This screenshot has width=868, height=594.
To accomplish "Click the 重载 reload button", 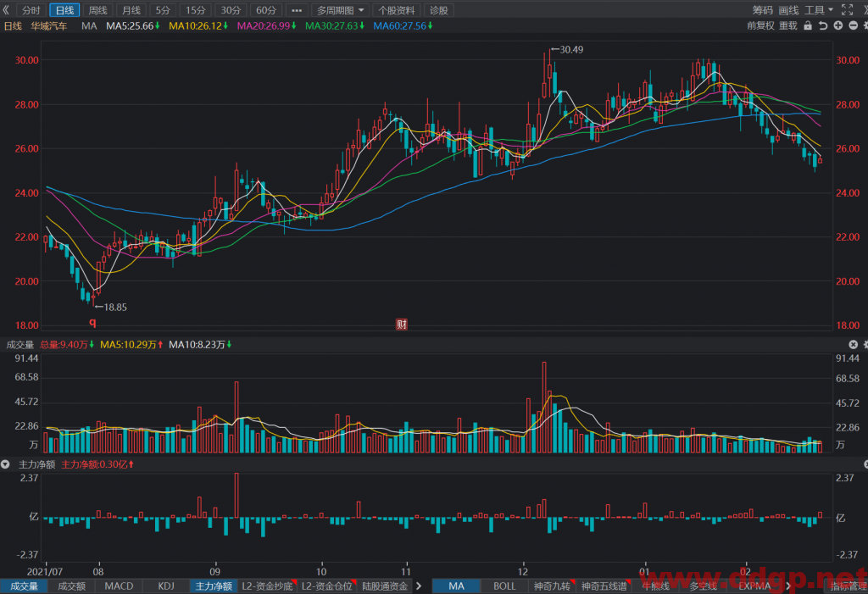I will point(788,25).
